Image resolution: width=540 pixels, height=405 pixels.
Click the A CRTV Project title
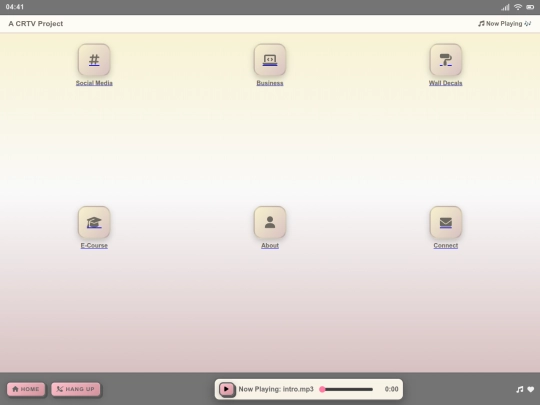36,23
